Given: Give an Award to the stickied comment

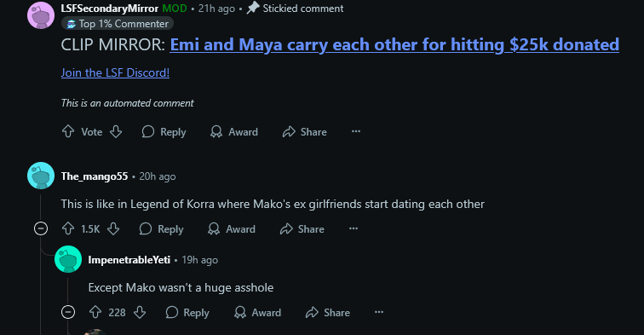Looking at the screenshot, I should (234, 132).
